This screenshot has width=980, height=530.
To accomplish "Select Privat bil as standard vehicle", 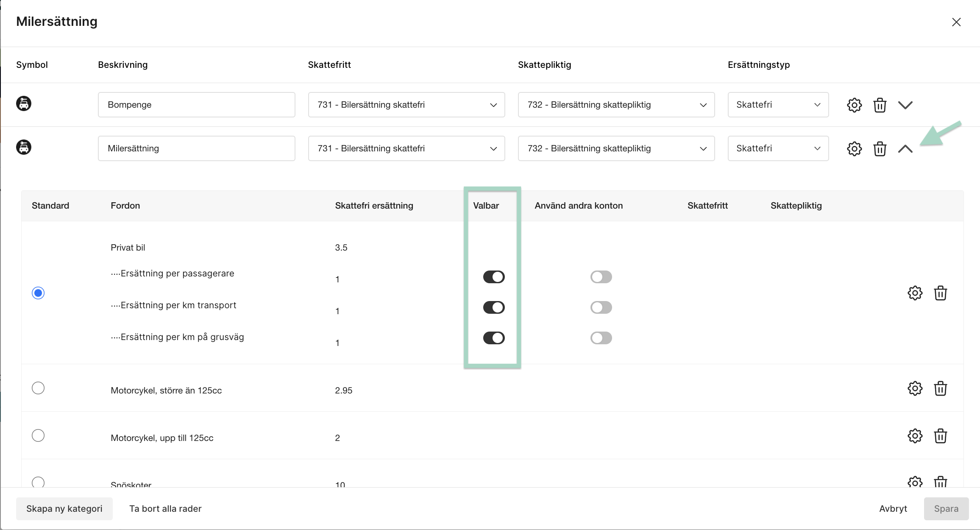I will (38, 293).
